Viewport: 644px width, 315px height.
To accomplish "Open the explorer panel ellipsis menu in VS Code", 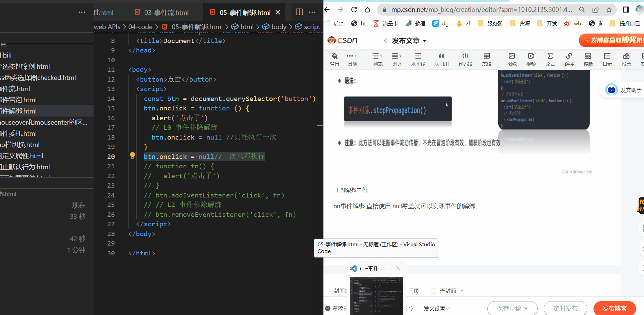I will point(82,12).
